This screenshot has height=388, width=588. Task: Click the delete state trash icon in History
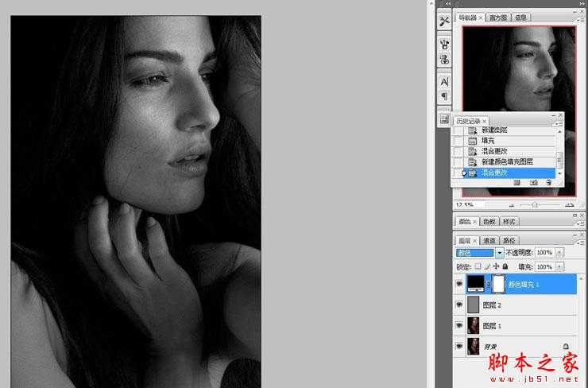tap(548, 182)
